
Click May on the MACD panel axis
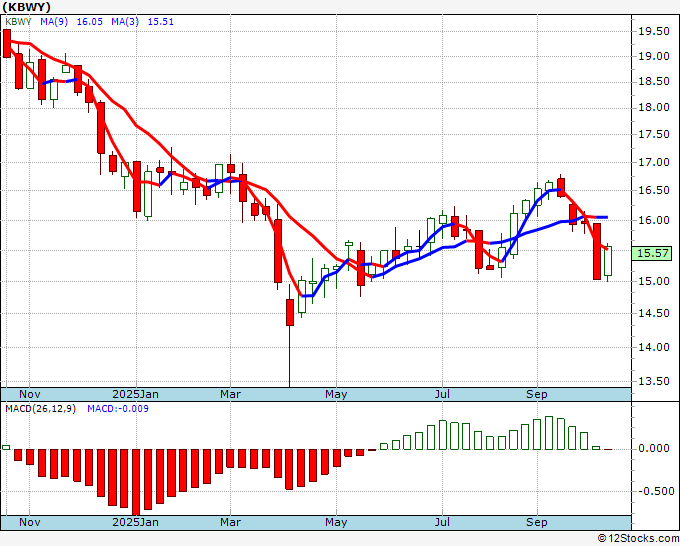click(336, 522)
